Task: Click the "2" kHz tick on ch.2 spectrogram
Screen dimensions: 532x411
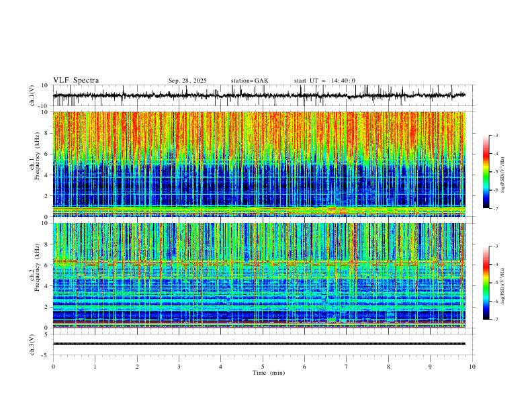Action: coord(47,307)
